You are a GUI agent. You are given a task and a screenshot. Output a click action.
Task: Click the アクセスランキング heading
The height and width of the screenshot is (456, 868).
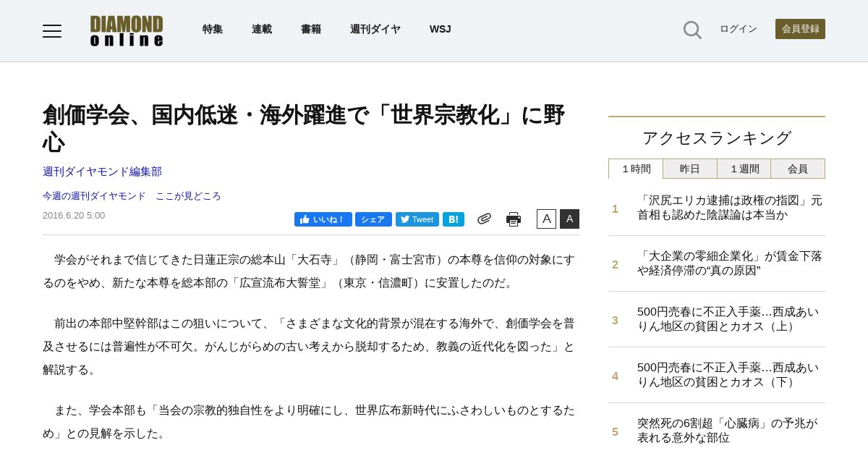(717, 138)
